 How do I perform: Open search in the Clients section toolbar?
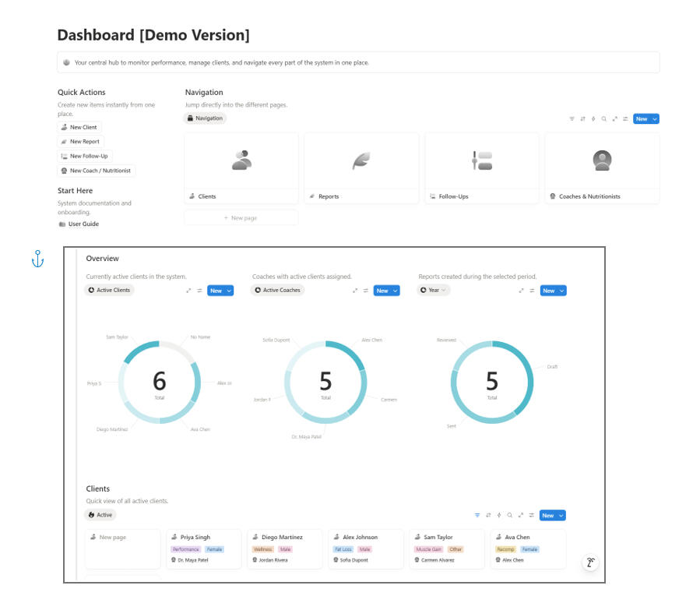point(509,516)
